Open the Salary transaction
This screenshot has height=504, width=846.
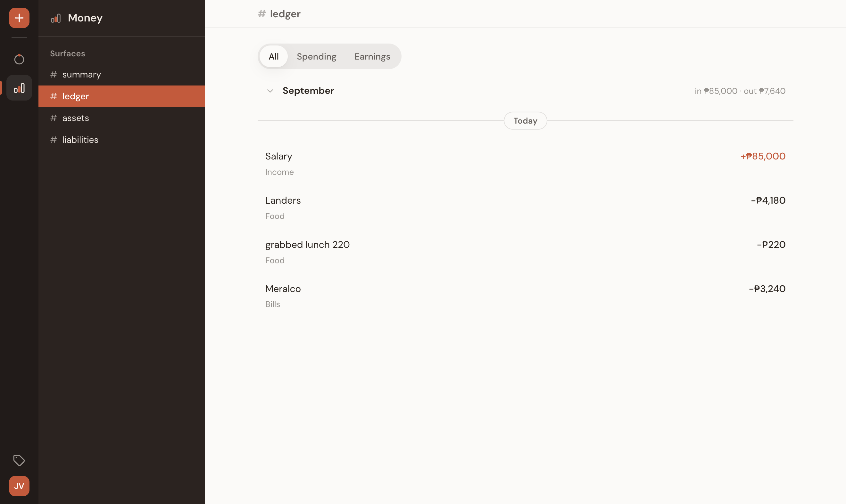click(525, 164)
